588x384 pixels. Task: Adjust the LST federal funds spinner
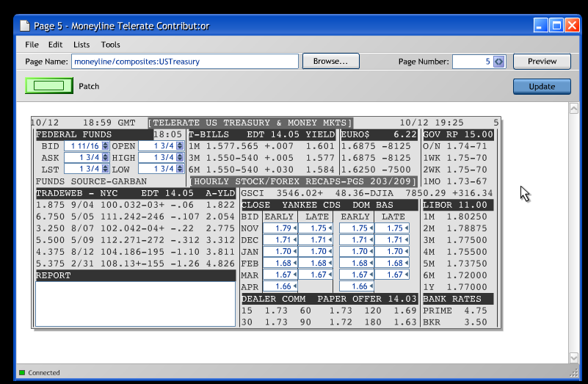click(x=106, y=169)
